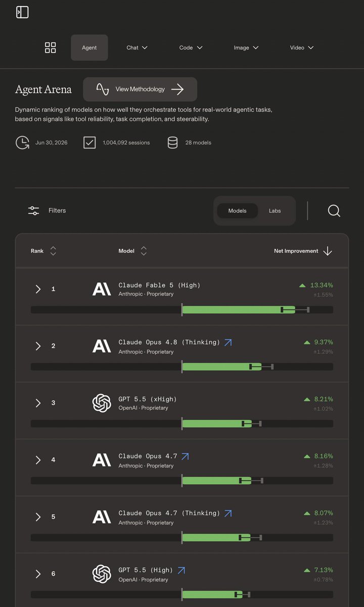Click the GPT 5.5 (xHigh) model name

148,399
